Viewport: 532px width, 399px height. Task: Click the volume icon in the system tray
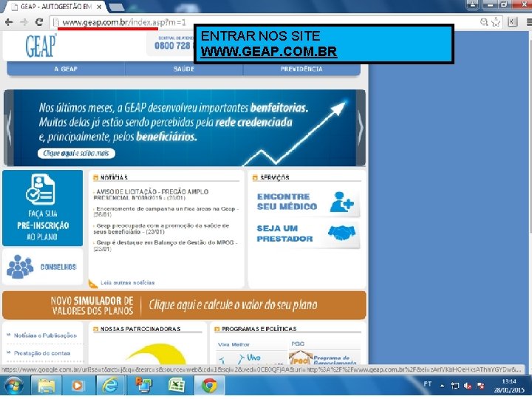point(468,386)
